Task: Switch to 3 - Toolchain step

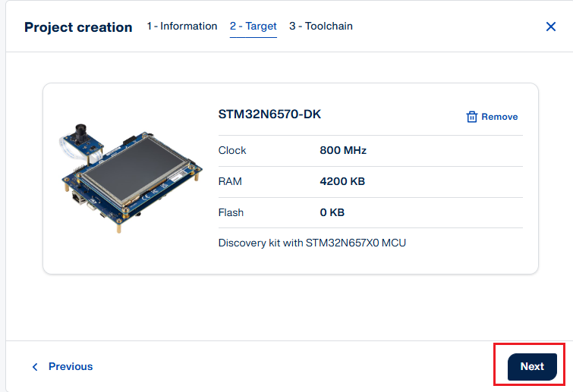Action: click(321, 27)
